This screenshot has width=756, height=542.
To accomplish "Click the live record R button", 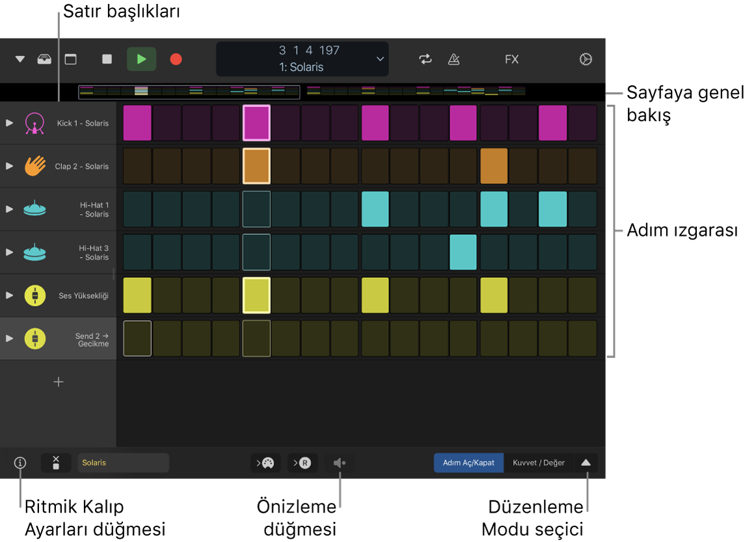I will coord(303,463).
